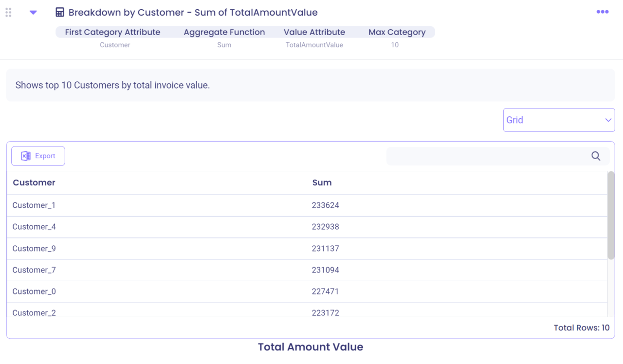Screen dimensions: 623x364
Task: Click the Max Category value 10
Action: point(395,45)
